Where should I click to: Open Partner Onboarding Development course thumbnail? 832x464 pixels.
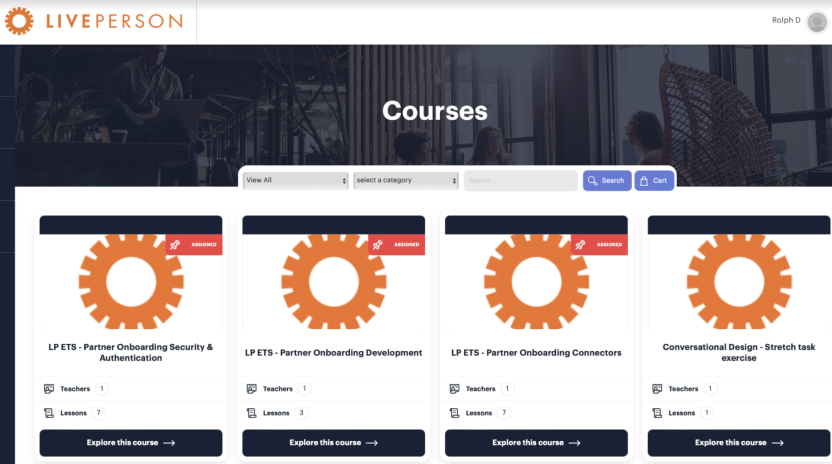coord(334,281)
